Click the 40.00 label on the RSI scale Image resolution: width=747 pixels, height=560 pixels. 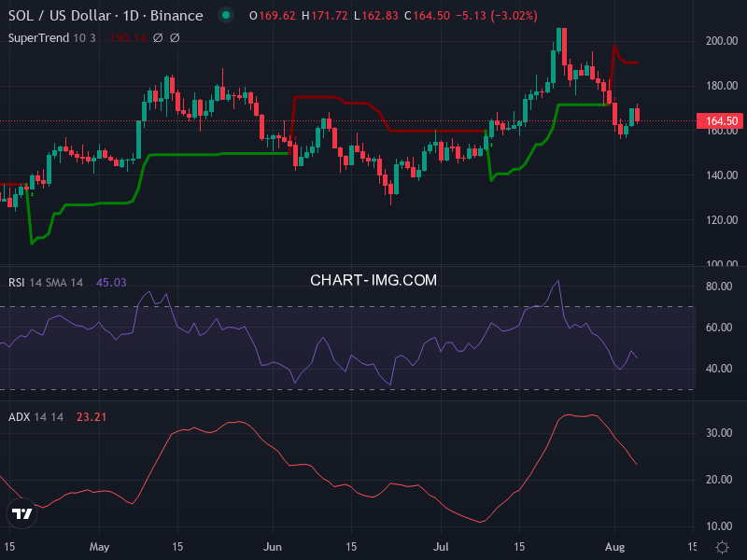coord(719,369)
